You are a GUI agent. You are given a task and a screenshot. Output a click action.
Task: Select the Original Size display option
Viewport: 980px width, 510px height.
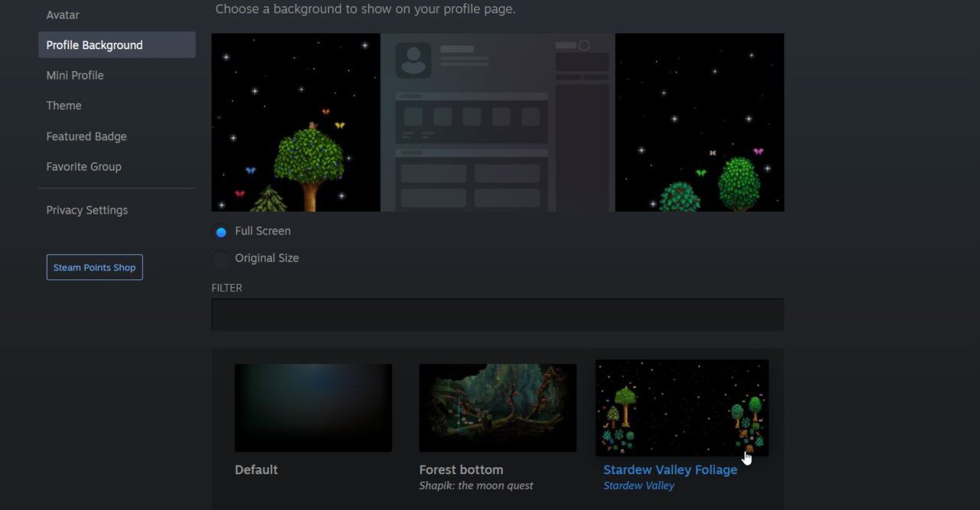220,258
